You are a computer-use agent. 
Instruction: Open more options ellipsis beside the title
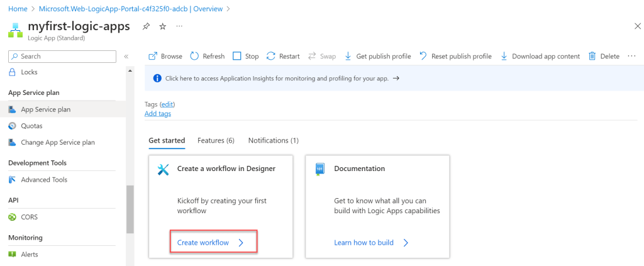point(179,26)
